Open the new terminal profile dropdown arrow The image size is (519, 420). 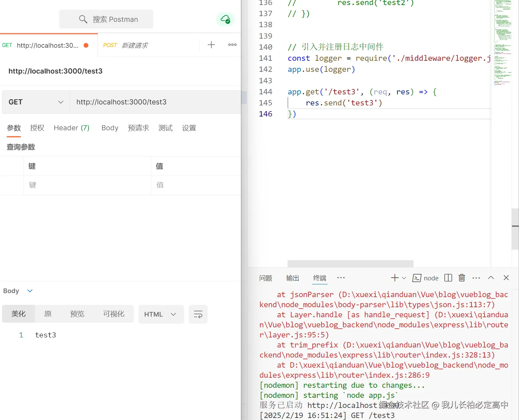point(404,278)
